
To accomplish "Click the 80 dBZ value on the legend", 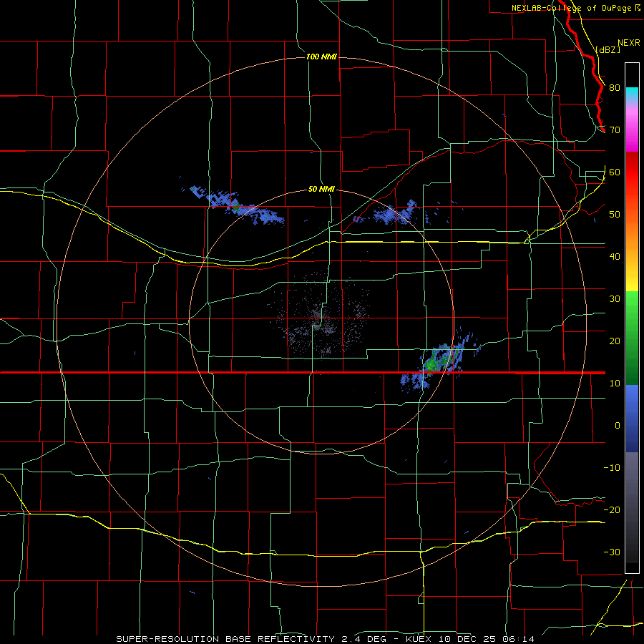I will click(x=615, y=88).
